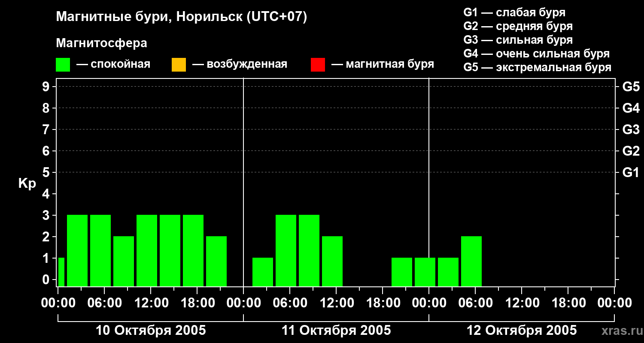Image resolution: width=644 pixels, height=343 pixels.
Task: Click the '12 Октября 2005' date label
Action: 522,331
